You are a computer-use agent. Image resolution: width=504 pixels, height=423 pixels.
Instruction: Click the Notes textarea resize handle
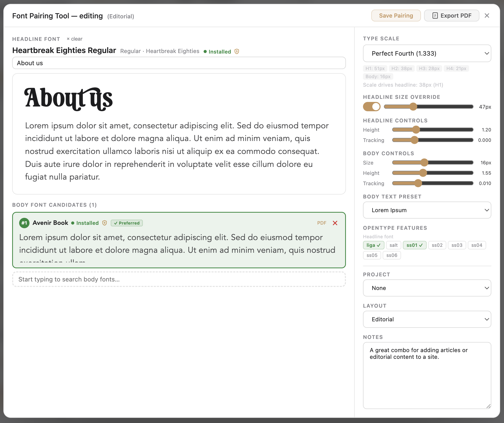tap(488, 406)
